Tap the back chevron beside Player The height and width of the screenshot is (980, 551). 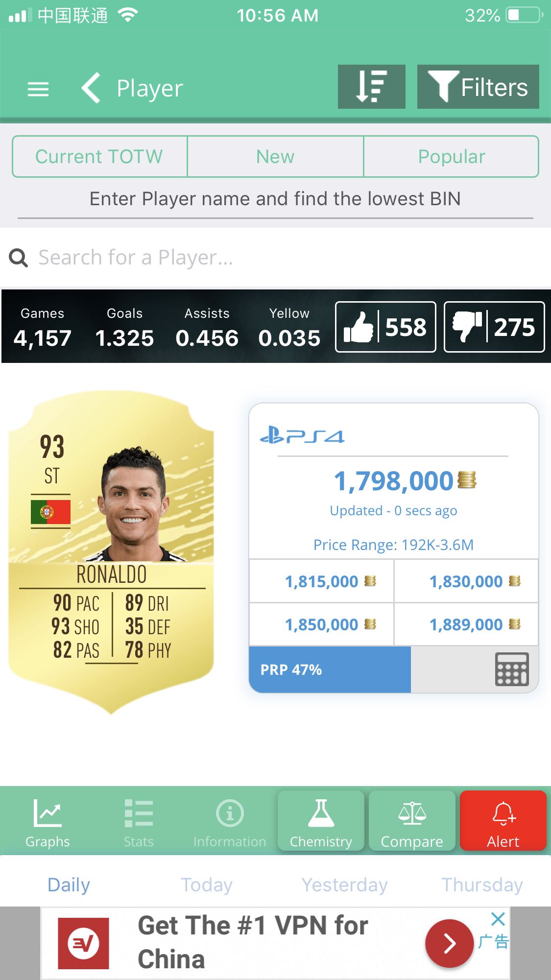point(91,88)
